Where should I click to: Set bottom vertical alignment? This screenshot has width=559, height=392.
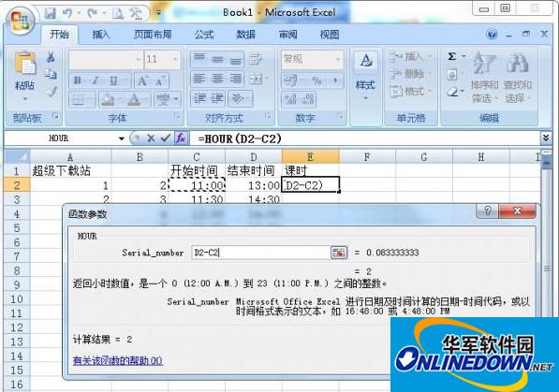pos(235,59)
